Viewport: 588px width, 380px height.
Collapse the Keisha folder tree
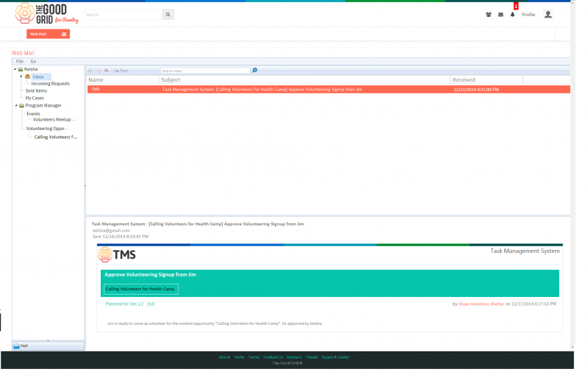pos(15,69)
